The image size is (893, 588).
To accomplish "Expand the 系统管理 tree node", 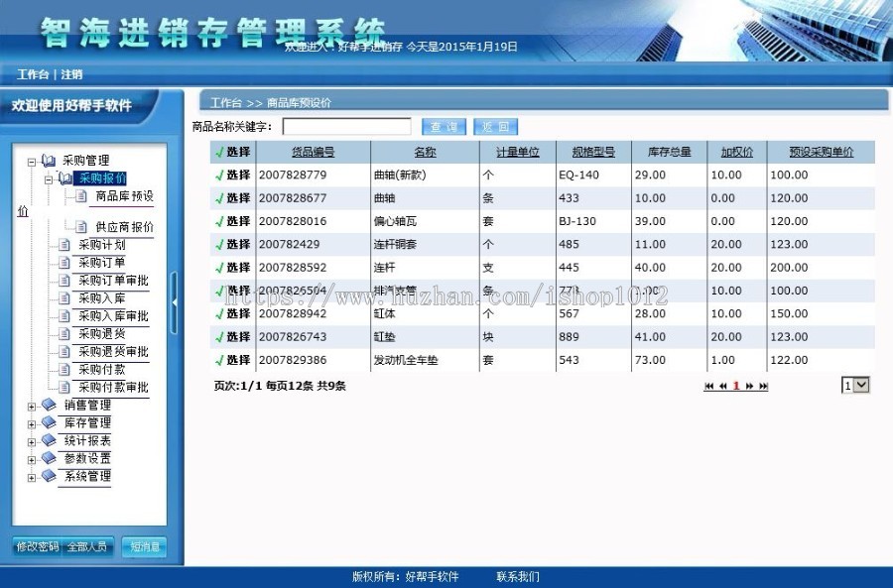I will click(x=32, y=478).
